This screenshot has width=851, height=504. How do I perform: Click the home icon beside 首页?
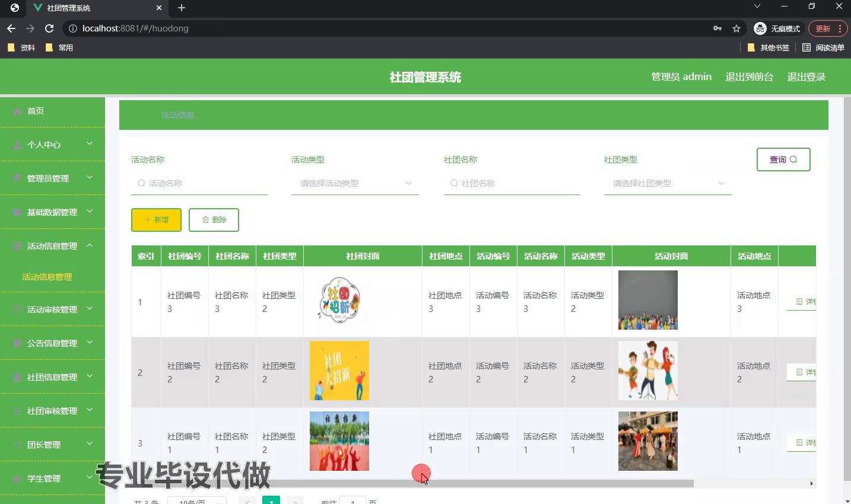pos(17,111)
